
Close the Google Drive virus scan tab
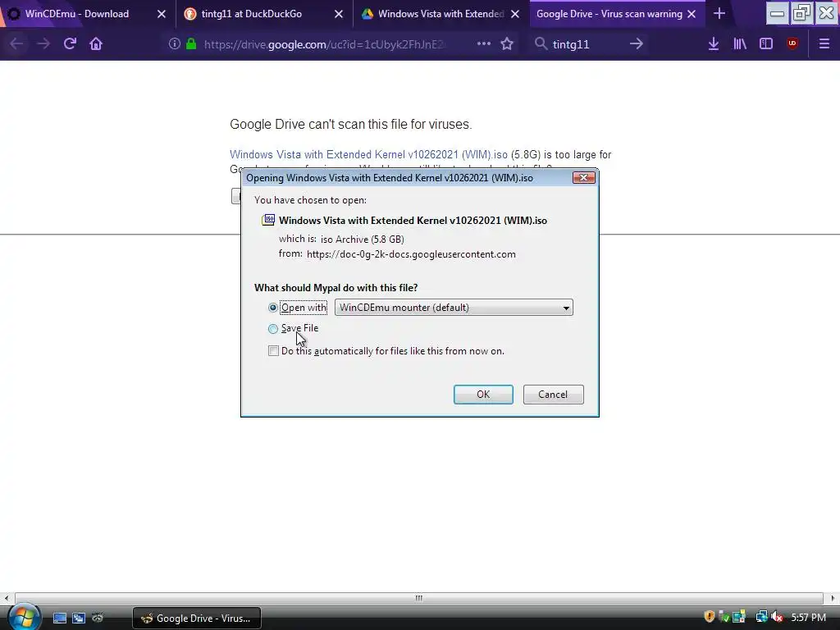(692, 14)
